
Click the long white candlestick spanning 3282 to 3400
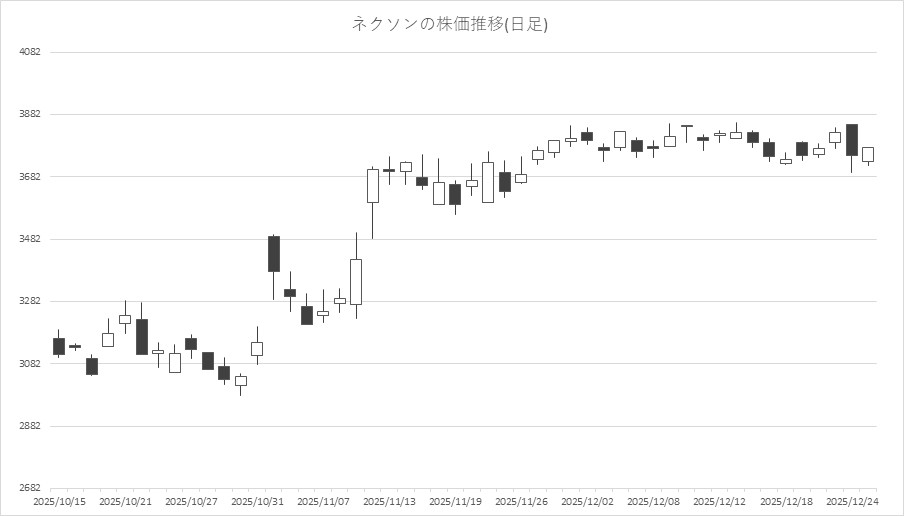click(356, 281)
